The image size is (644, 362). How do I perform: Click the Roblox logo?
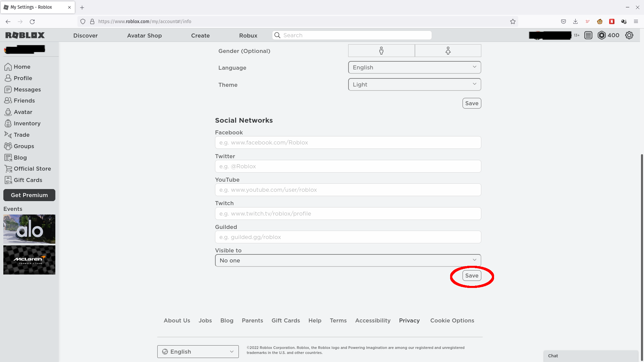[x=25, y=35]
